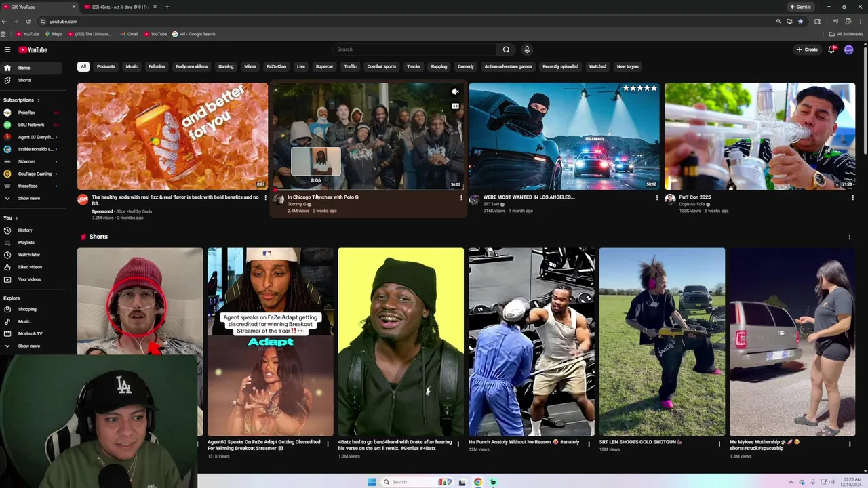Select the Bodycam videos chip

tap(191, 66)
